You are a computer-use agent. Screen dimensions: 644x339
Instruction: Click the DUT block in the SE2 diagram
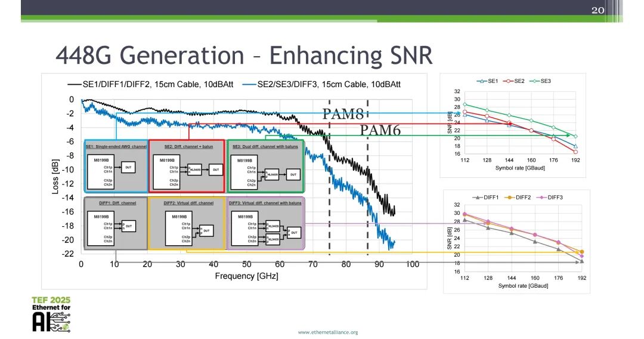[216, 169]
